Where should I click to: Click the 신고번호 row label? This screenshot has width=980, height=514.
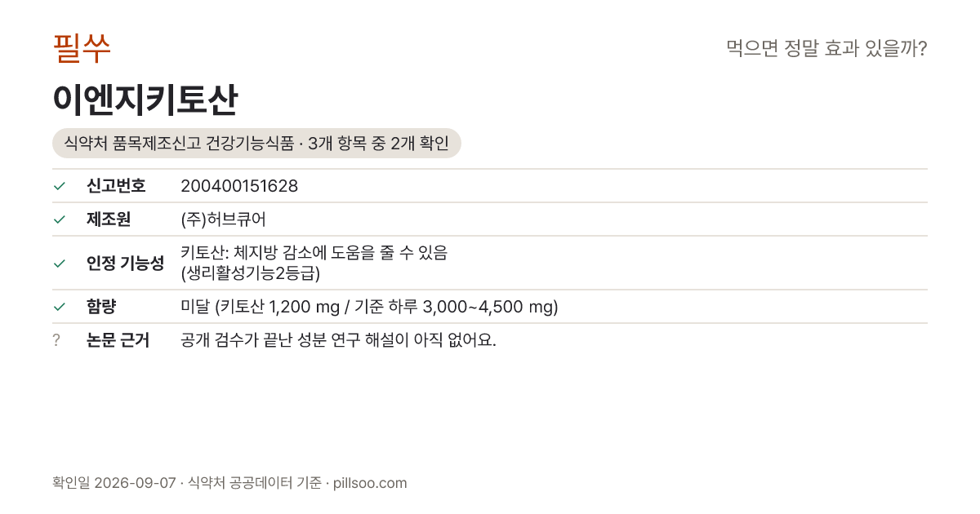click(116, 186)
